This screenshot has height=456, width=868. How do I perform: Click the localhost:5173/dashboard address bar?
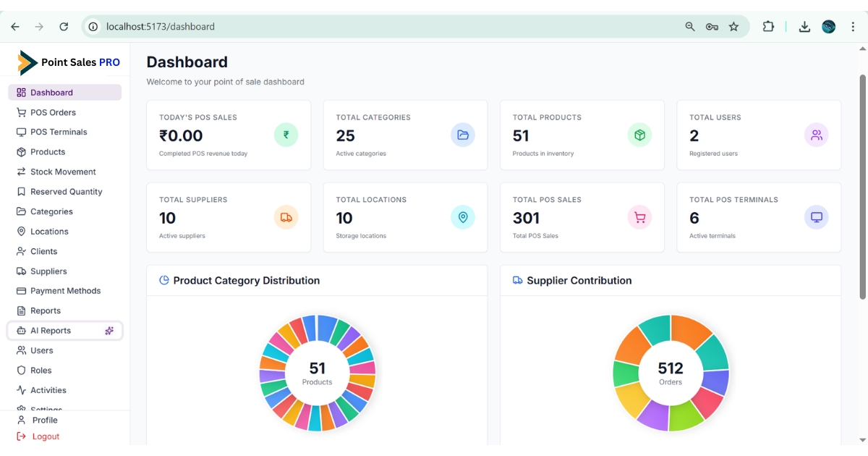(x=416, y=26)
